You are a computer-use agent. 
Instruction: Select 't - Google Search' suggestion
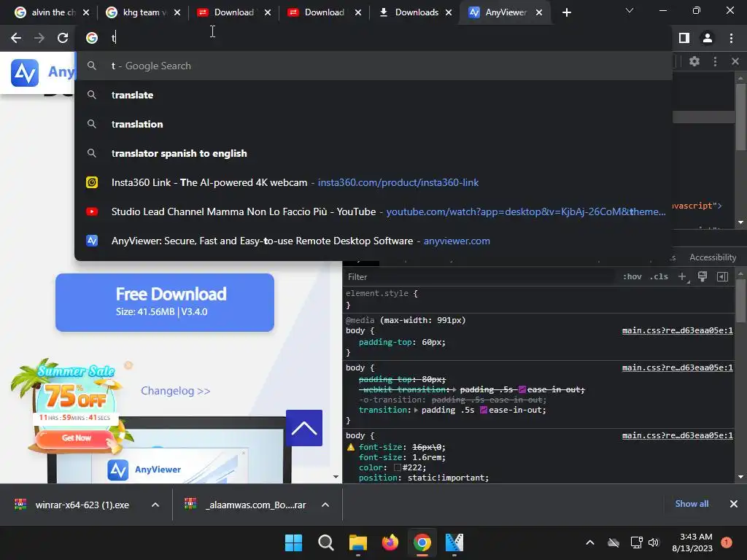coord(373,66)
